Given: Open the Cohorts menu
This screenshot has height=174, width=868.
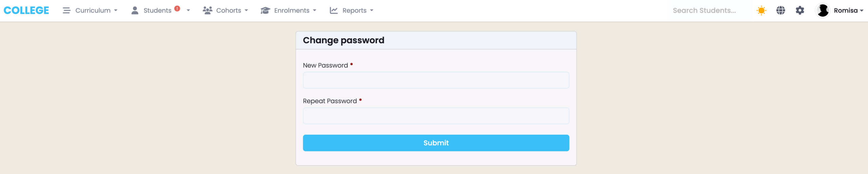Looking at the screenshot, I should coord(229,10).
